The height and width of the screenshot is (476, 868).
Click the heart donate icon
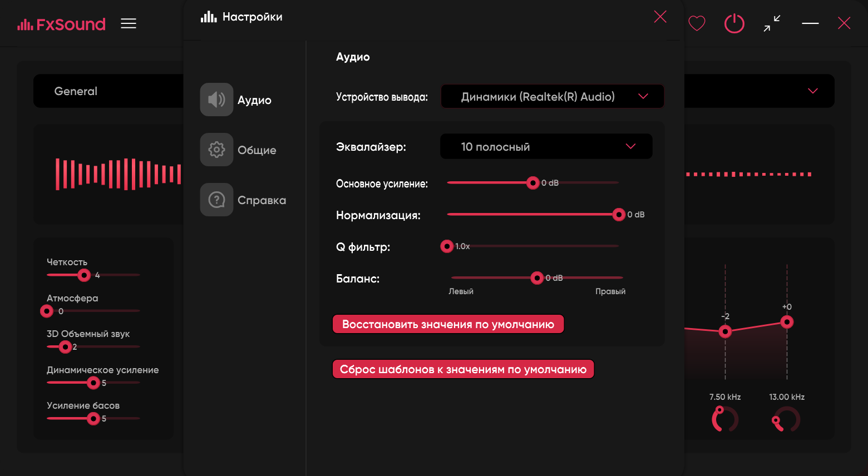pos(697,23)
